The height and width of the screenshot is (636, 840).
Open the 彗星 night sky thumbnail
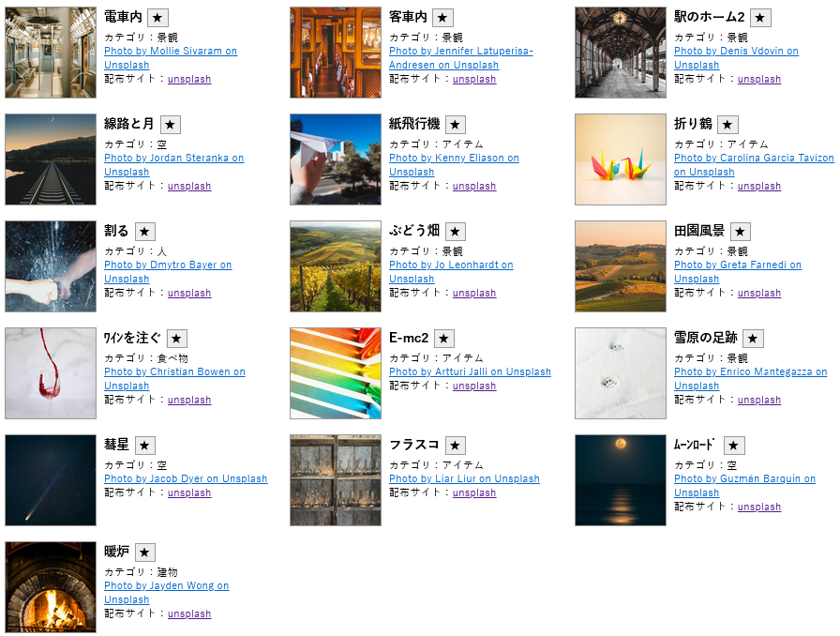[51, 480]
